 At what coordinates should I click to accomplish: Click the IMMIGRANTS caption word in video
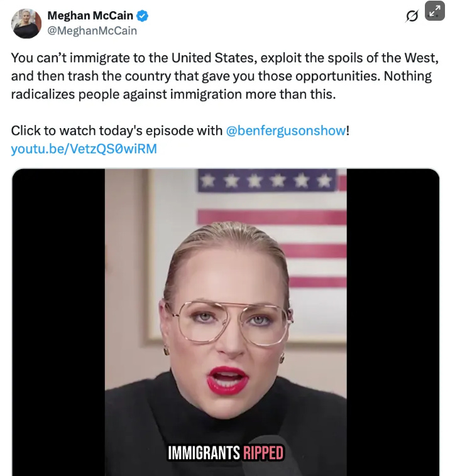click(204, 453)
